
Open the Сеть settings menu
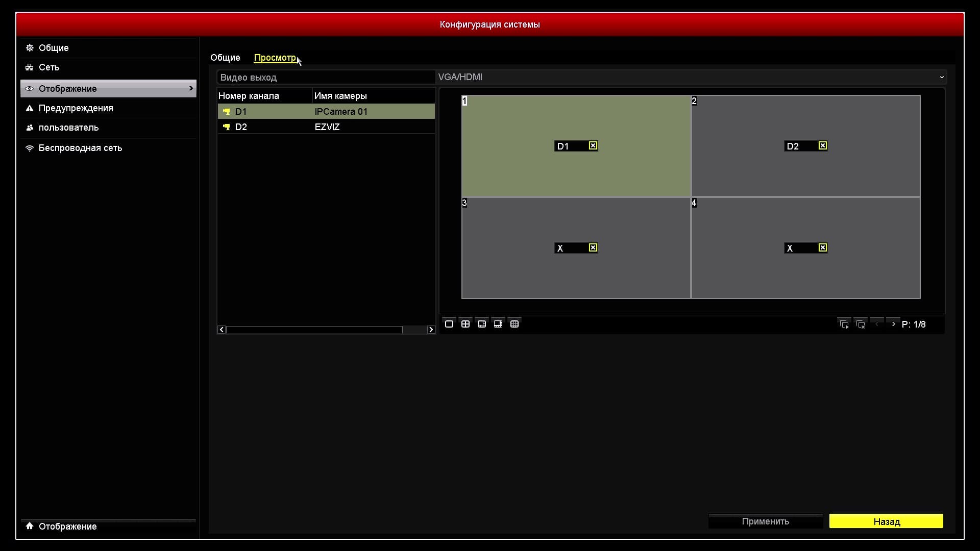click(x=49, y=67)
